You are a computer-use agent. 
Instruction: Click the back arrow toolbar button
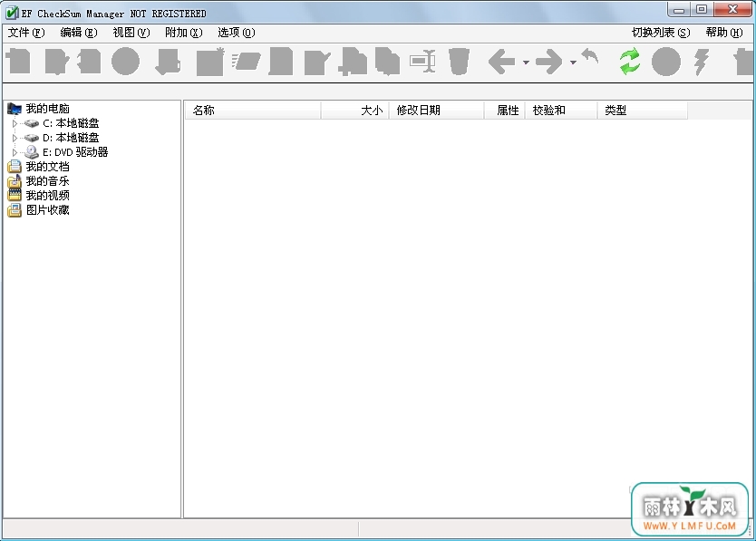[501, 62]
